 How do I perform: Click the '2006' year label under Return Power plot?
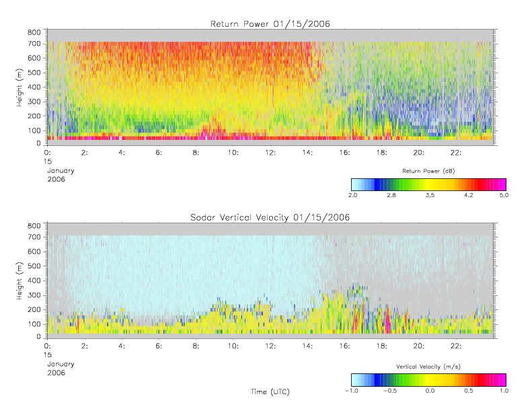(x=56, y=179)
